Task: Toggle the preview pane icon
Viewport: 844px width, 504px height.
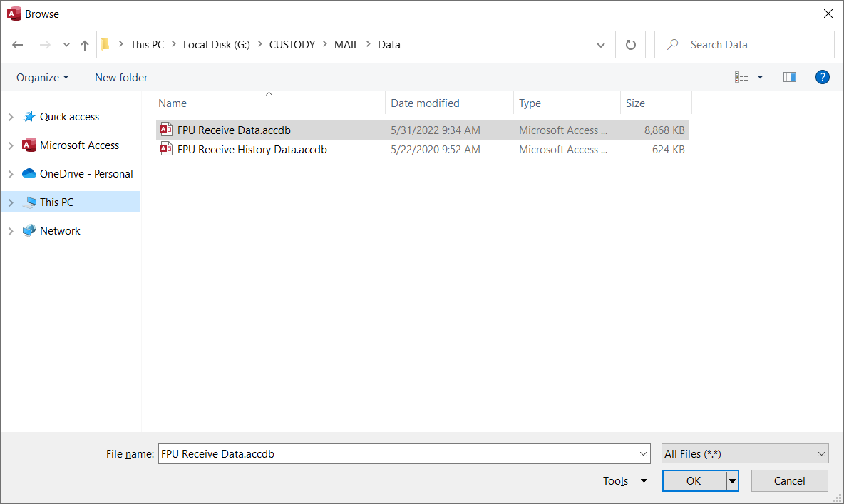Action: point(789,77)
